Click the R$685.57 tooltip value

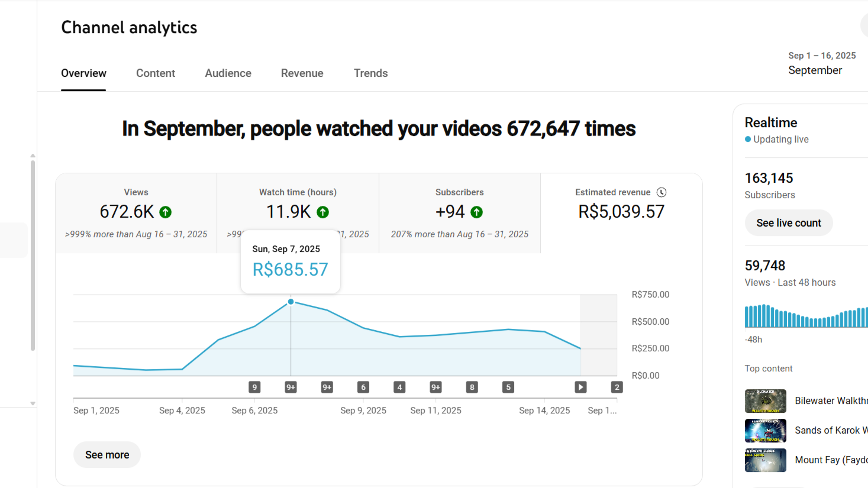(291, 270)
